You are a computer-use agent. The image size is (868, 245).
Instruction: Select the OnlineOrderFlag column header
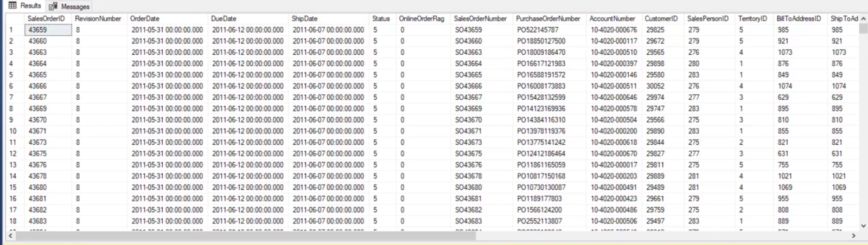tap(423, 18)
